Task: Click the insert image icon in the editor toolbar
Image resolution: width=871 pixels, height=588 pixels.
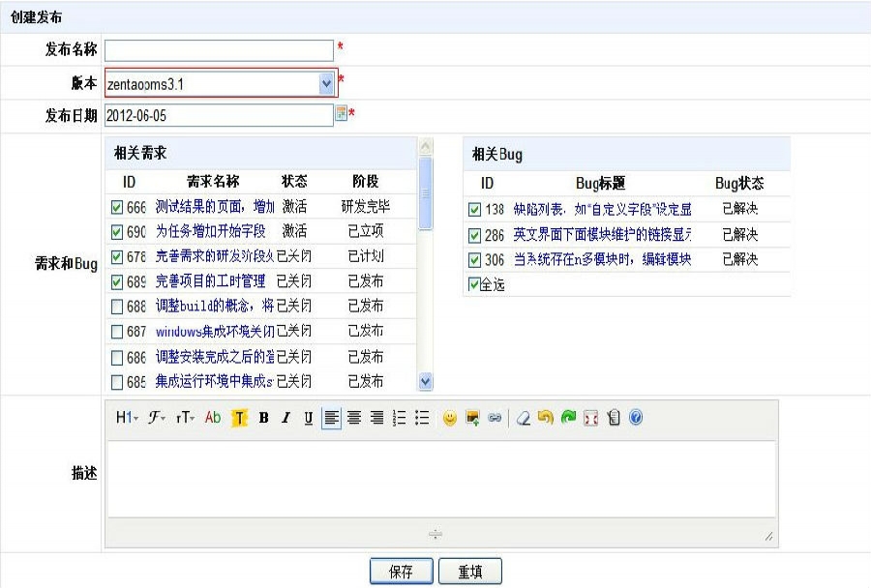Action: [x=471, y=418]
